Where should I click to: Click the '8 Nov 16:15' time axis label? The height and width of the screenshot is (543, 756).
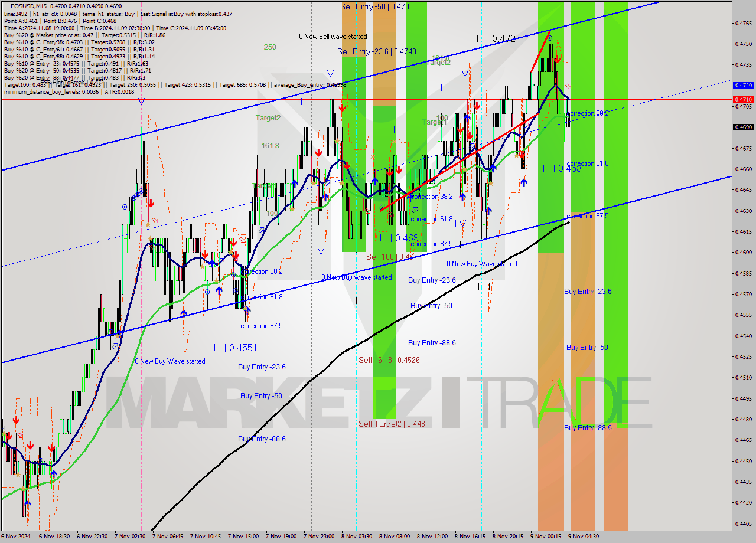(x=470, y=537)
